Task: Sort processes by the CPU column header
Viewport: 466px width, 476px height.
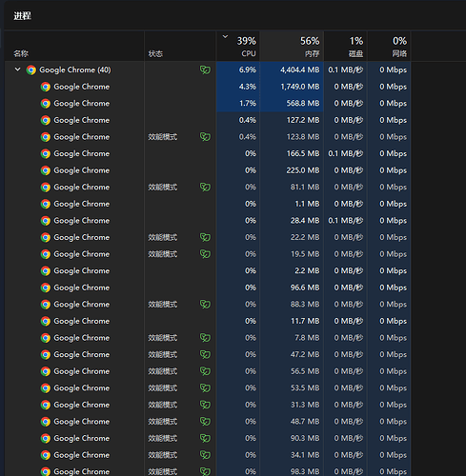Action: coord(238,46)
